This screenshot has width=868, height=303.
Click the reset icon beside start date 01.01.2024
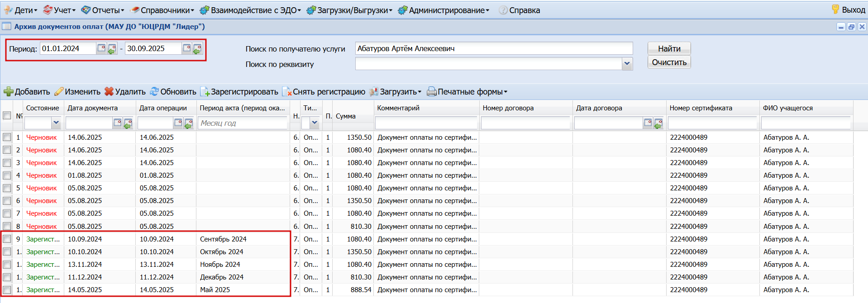tap(112, 48)
